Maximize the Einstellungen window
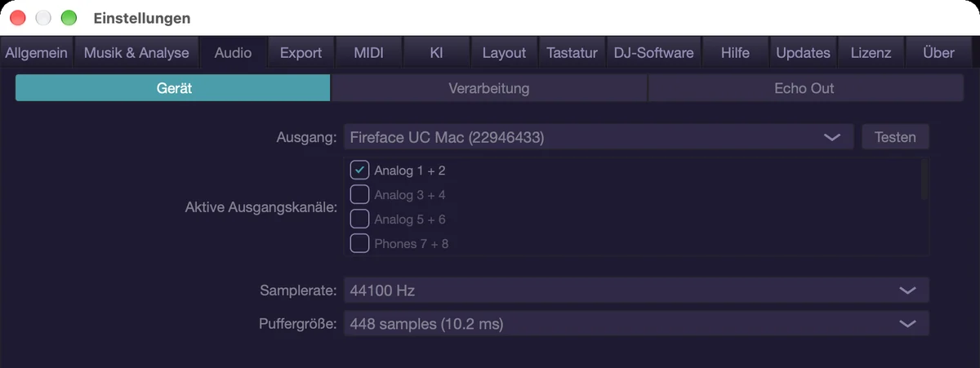This screenshot has height=368, width=980. pos(69,18)
